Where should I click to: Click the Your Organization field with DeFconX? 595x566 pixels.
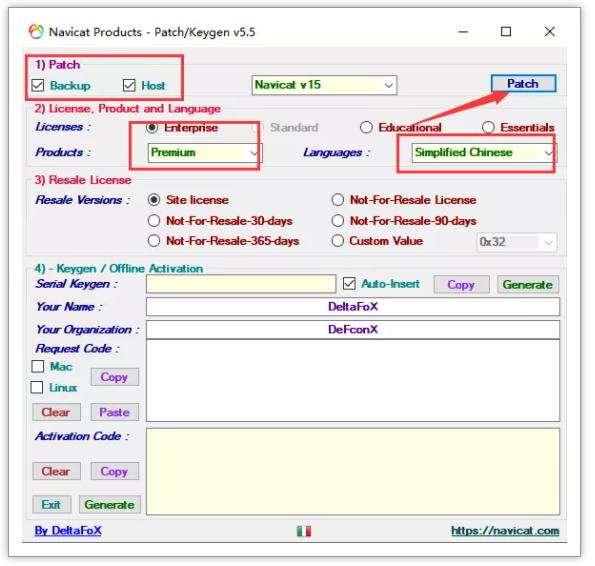coord(353,329)
